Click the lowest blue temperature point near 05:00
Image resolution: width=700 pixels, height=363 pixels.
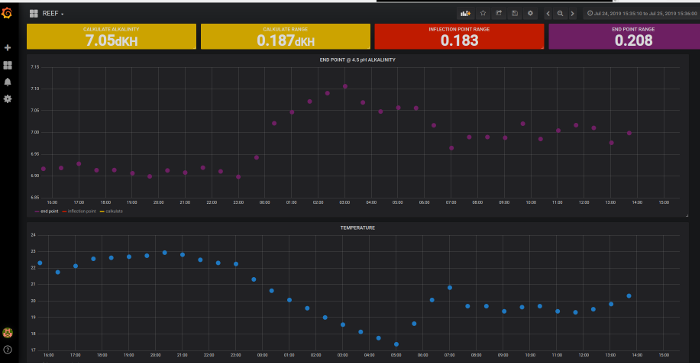pyautogui.click(x=396, y=344)
